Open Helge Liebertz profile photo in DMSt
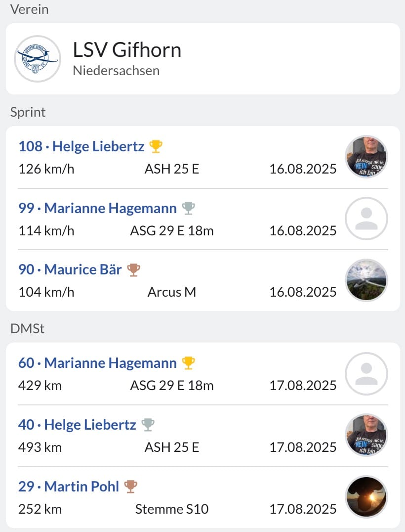 point(366,435)
